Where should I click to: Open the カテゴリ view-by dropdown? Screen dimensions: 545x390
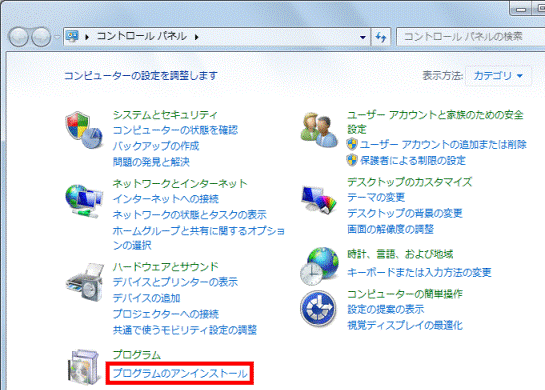click(x=498, y=75)
